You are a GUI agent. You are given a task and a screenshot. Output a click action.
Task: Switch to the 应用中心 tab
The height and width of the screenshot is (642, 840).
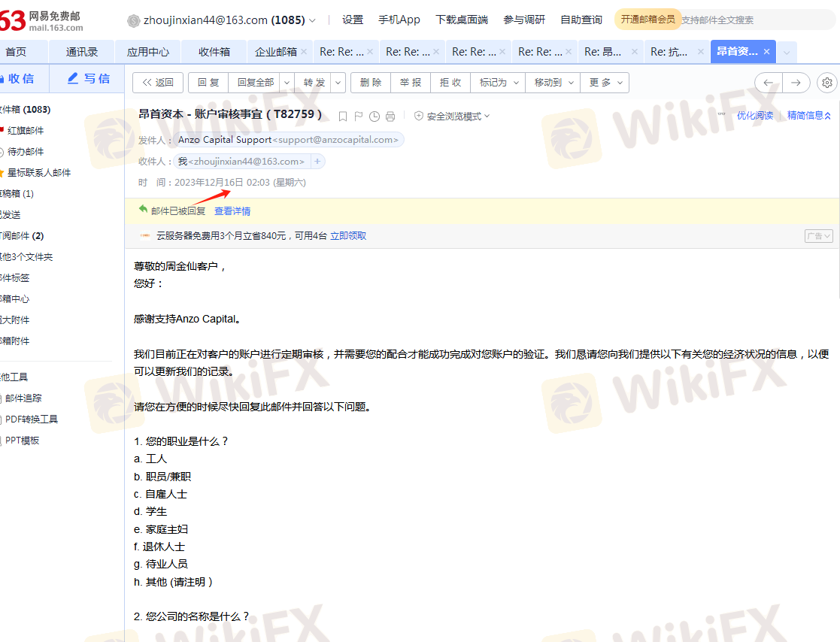148,52
